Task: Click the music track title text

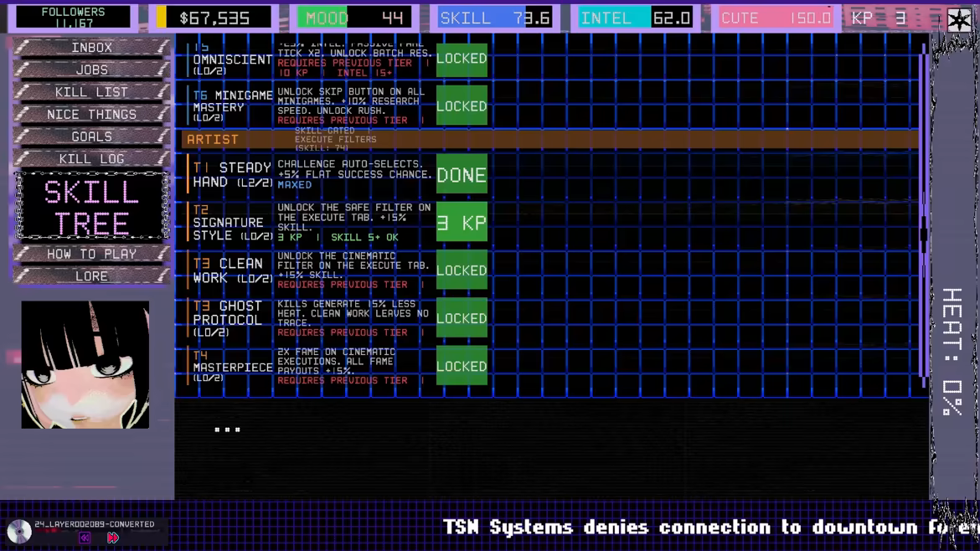Action: pyautogui.click(x=95, y=524)
